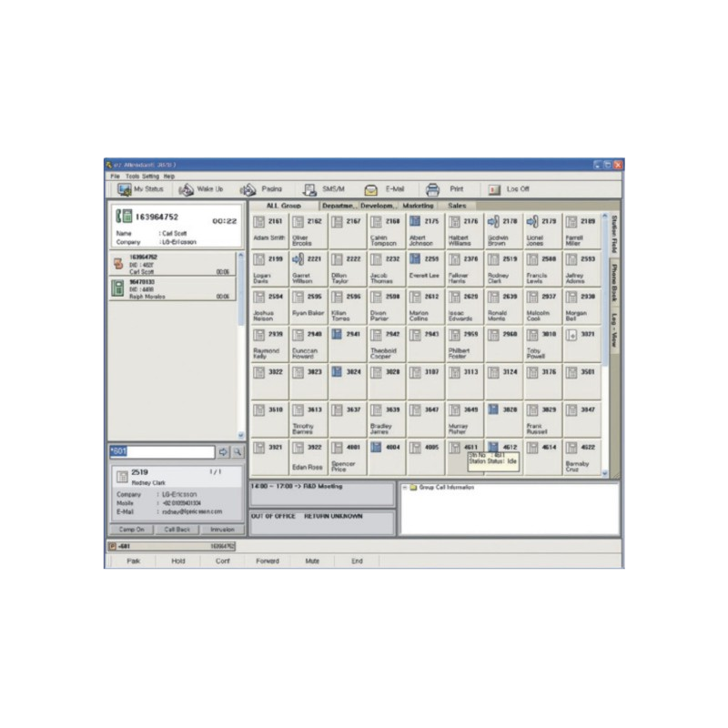Click the Call Back button
The image size is (728, 728).
(177, 530)
